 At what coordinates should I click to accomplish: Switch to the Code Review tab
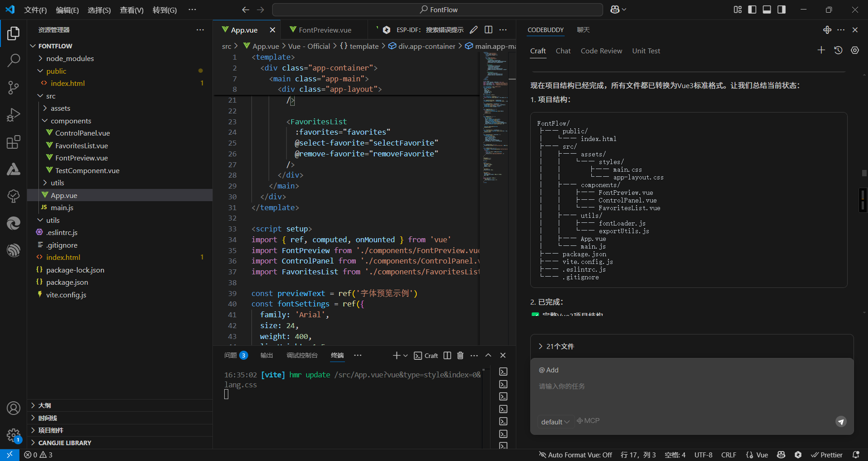coord(601,51)
